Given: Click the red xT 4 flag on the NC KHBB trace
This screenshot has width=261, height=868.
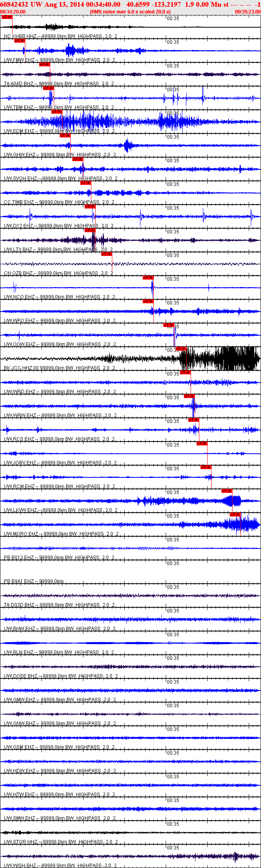Looking at the screenshot, I should 7,17.
